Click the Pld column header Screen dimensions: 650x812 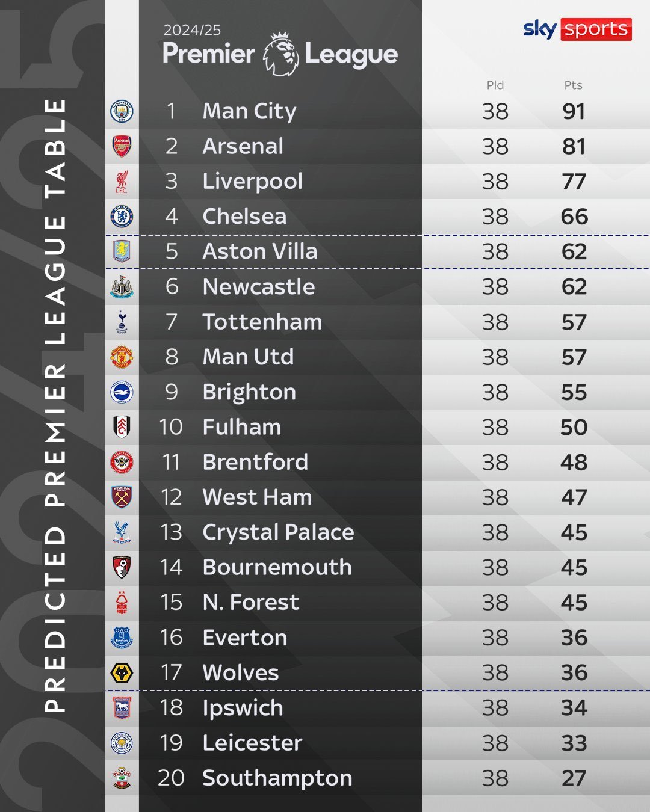click(x=495, y=85)
